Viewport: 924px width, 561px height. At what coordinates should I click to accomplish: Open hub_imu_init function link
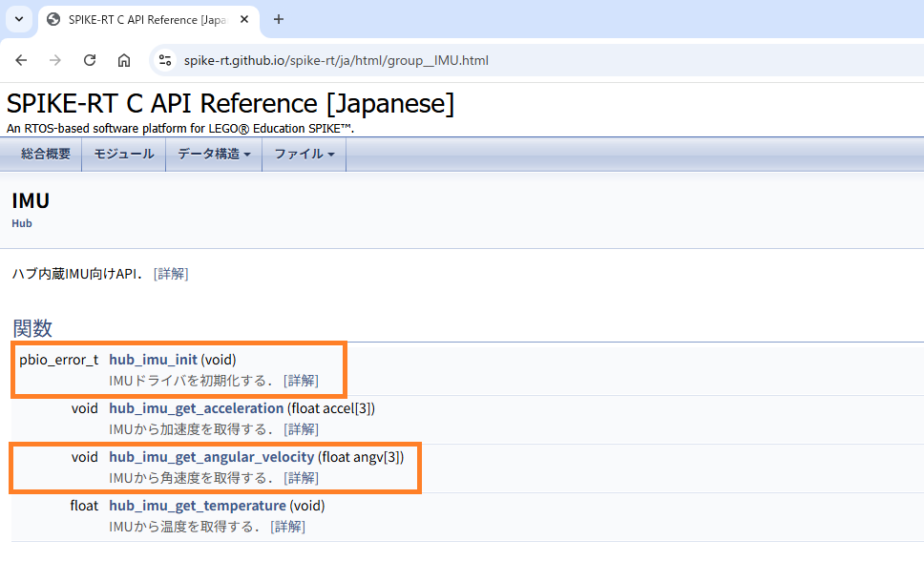point(153,360)
